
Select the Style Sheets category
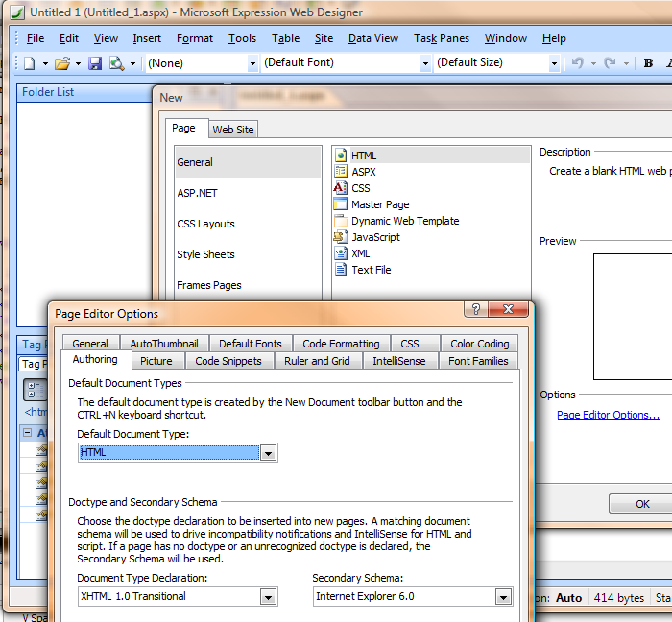(x=248, y=254)
